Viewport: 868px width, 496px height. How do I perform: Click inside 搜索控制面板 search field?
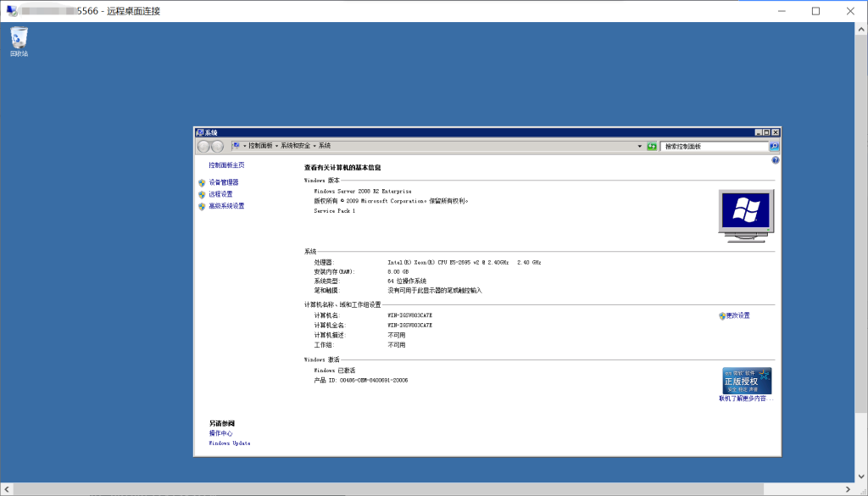(715, 146)
